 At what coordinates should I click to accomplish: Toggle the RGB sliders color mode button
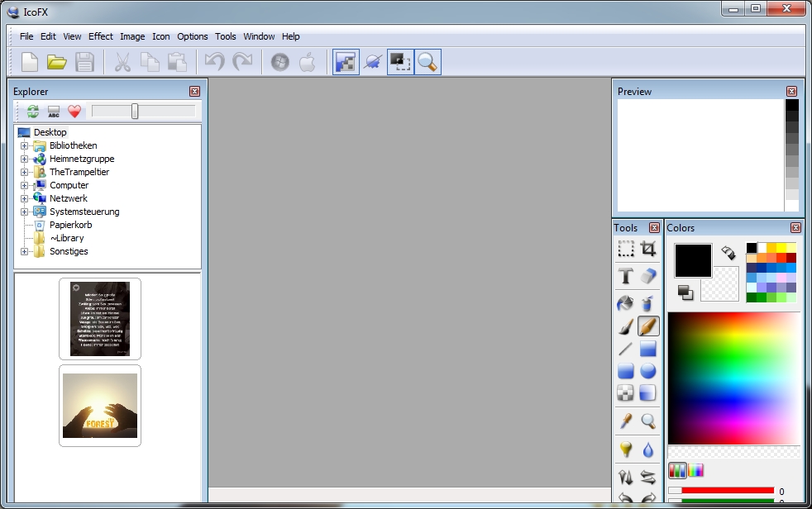point(677,471)
